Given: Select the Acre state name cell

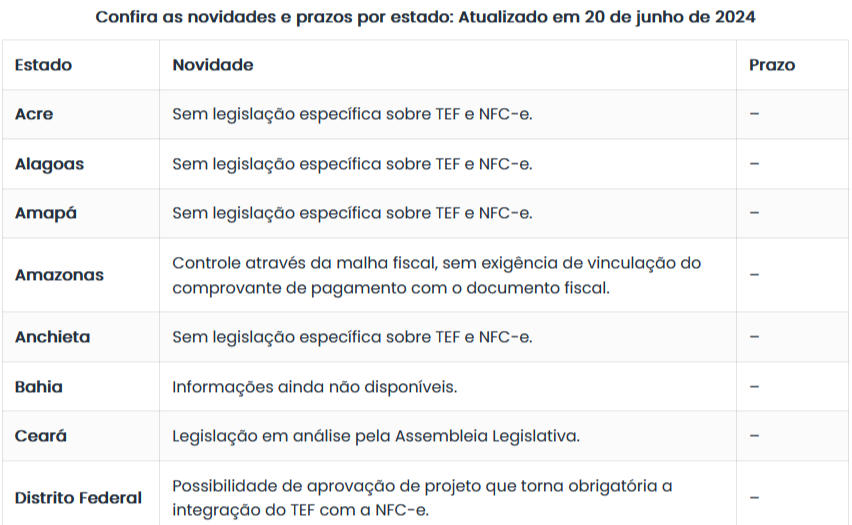Looking at the screenshot, I should click(34, 114).
